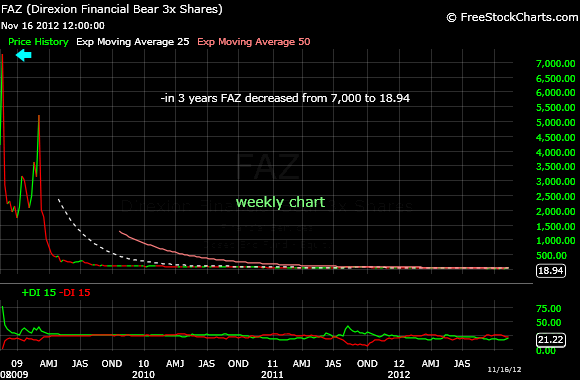Select the -DI 15 indicator label
Image resolution: width=580 pixels, height=380 pixels.
(75, 293)
